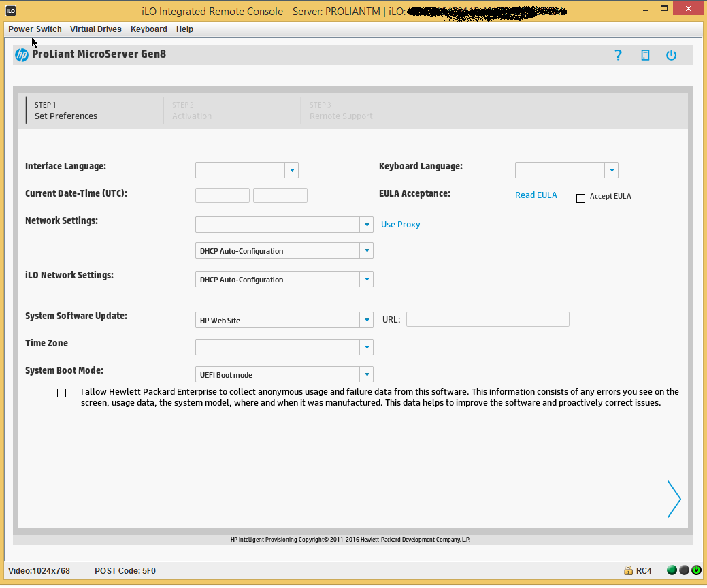Screen dimensions: 707x588
Task: Click the time input field
Action: tap(280, 195)
